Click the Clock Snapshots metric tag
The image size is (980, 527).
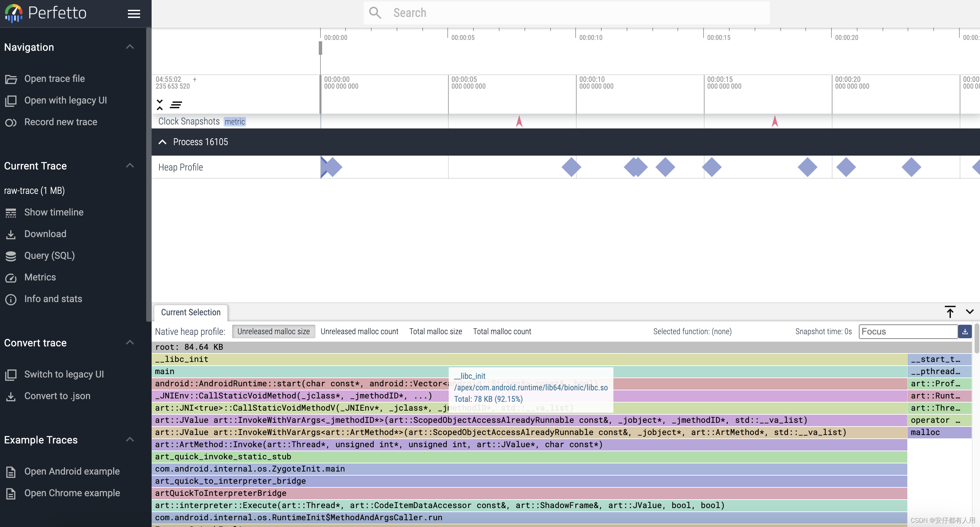pyautogui.click(x=235, y=122)
